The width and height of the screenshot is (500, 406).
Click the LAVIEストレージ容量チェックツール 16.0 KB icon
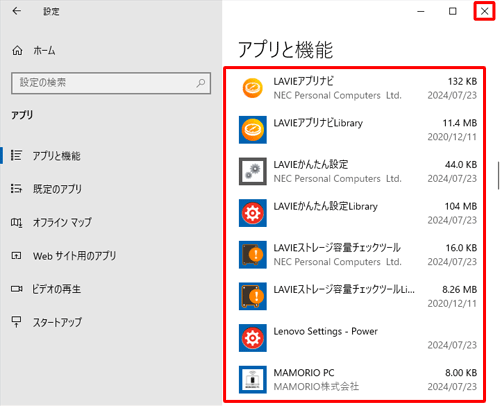[x=253, y=255]
